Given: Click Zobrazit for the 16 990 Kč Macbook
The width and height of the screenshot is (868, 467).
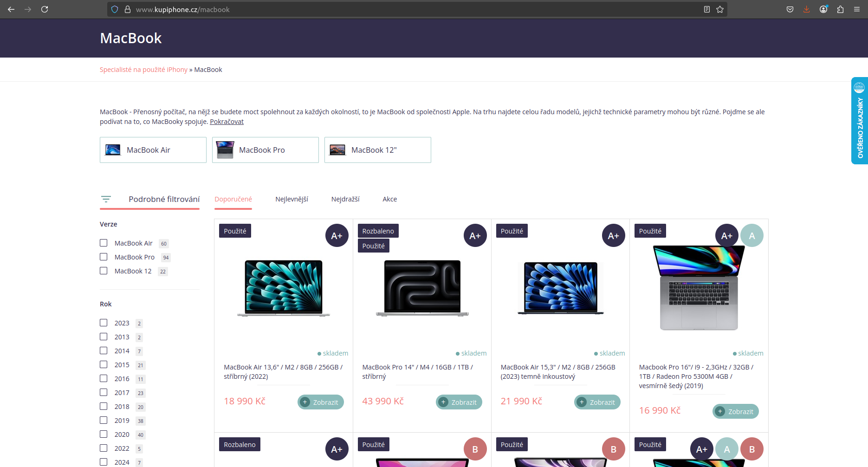Looking at the screenshot, I should pyautogui.click(x=736, y=411).
